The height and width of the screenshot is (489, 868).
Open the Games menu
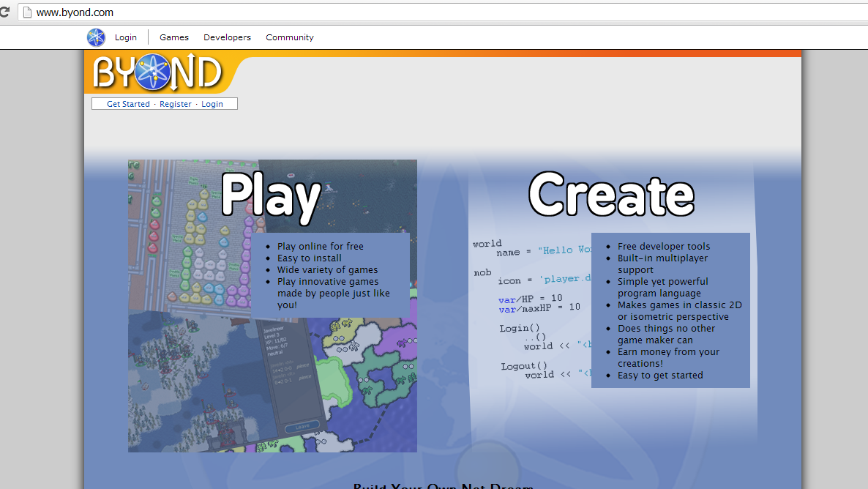pyautogui.click(x=174, y=37)
